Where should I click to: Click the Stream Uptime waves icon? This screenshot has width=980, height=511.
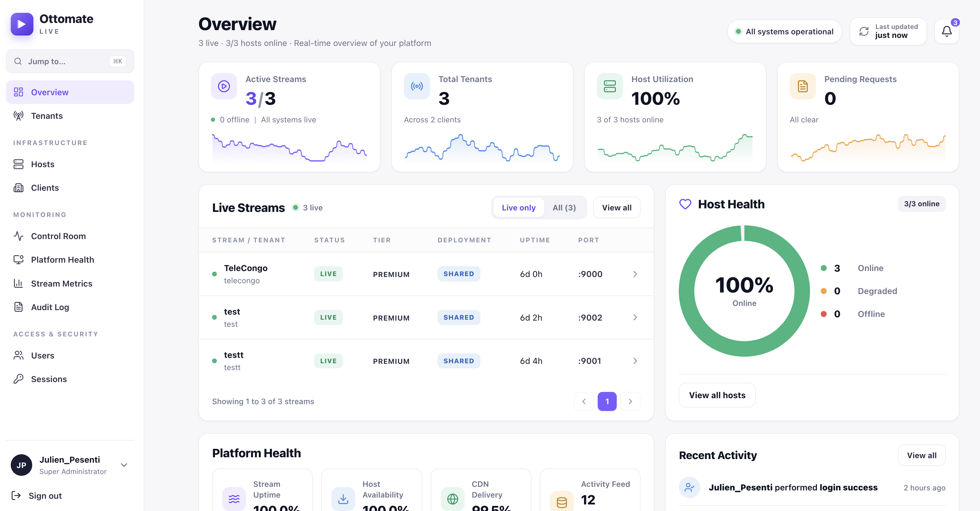click(x=234, y=499)
